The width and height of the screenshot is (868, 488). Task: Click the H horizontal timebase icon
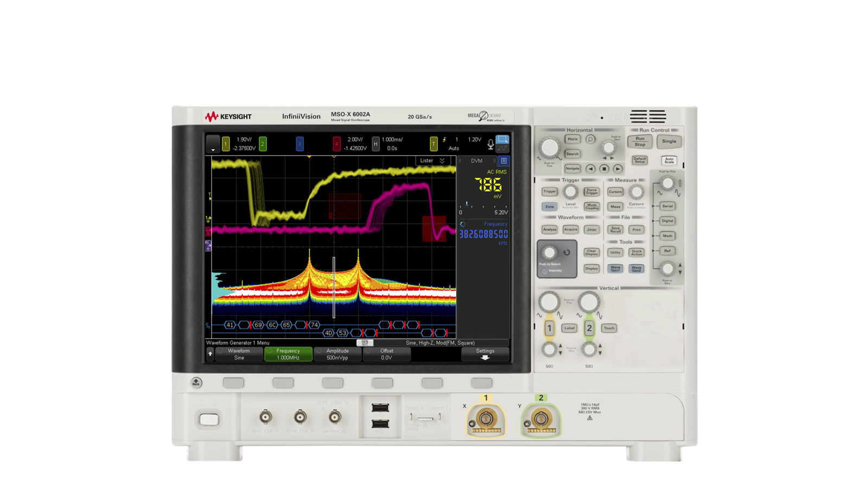pos(375,143)
